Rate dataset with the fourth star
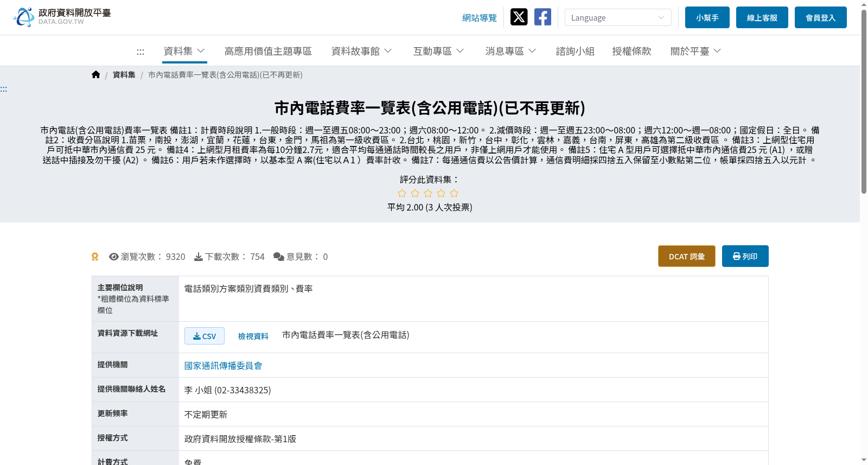The height and width of the screenshot is (465, 868). pyautogui.click(x=441, y=193)
